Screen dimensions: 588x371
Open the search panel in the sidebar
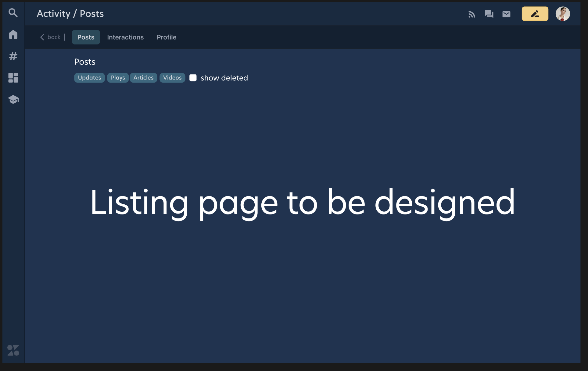pos(13,13)
